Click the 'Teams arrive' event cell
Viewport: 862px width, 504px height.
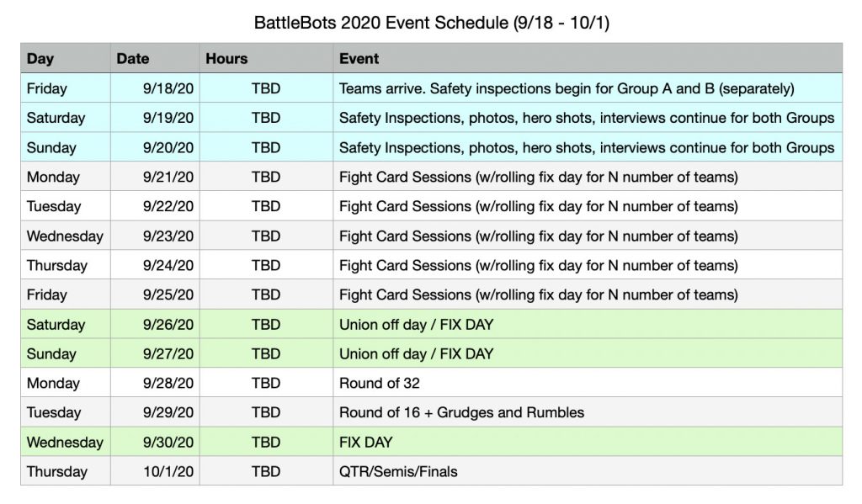click(567, 88)
